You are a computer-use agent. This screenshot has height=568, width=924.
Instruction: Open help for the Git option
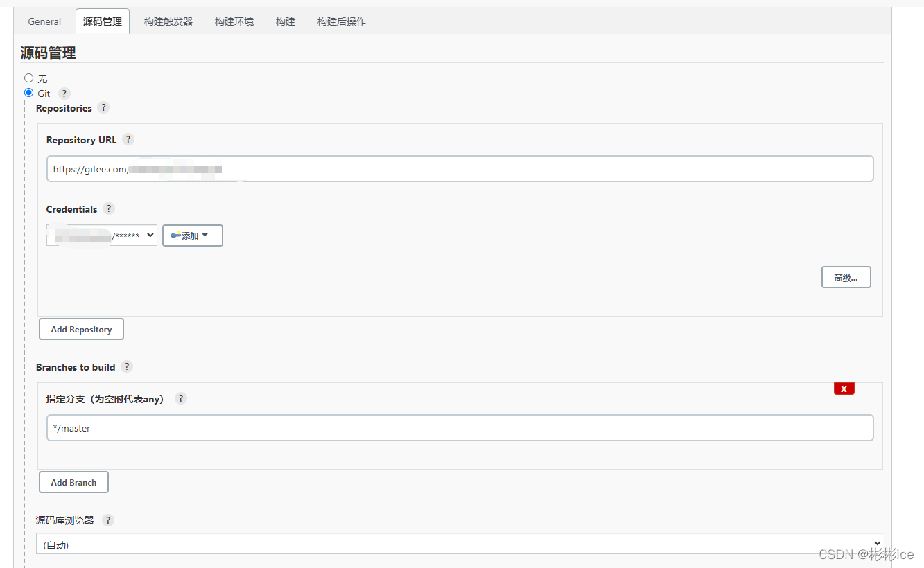click(64, 94)
